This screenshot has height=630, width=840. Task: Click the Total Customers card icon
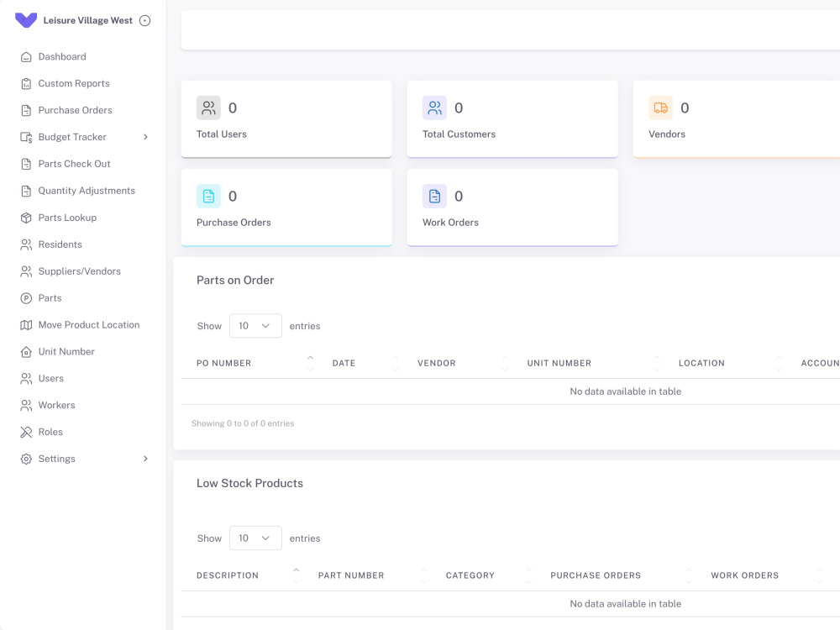coord(434,108)
